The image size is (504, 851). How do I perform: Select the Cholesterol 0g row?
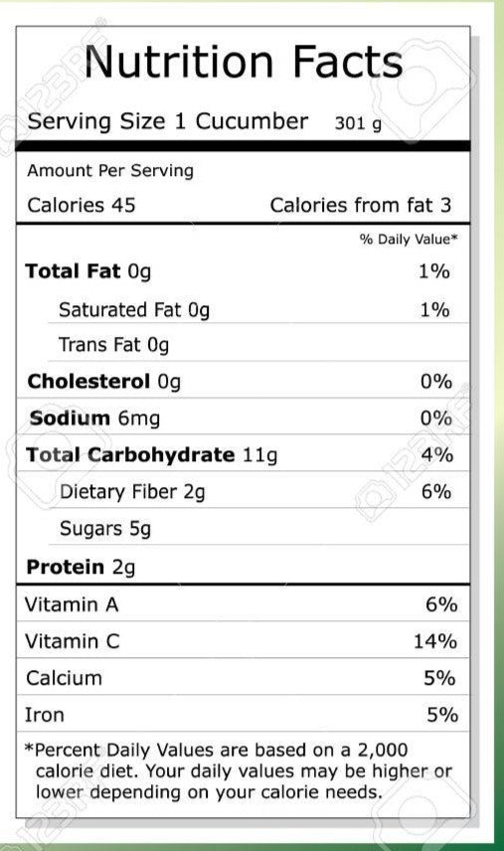[243, 382]
